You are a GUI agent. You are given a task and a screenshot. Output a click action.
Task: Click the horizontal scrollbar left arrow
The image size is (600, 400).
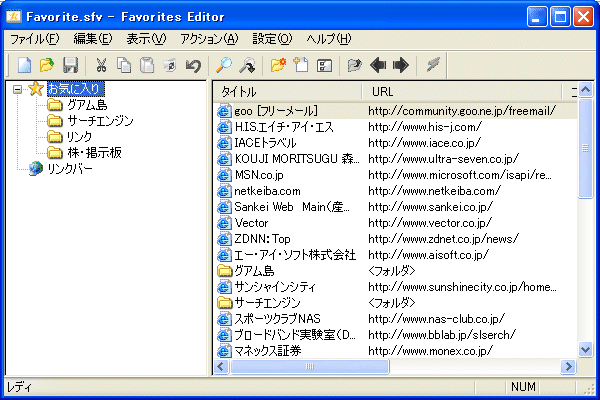[x=221, y=366]
